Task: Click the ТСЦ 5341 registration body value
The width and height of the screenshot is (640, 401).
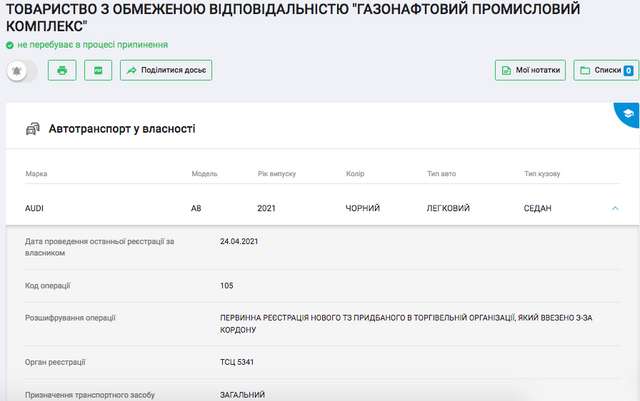Action: (237, 362)
